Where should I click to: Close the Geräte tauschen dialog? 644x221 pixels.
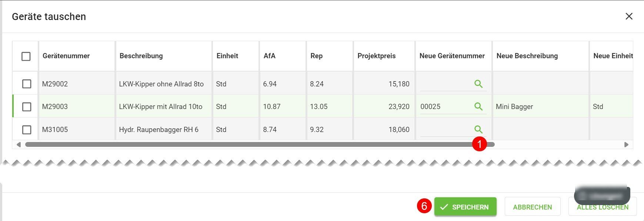(629, 16)
